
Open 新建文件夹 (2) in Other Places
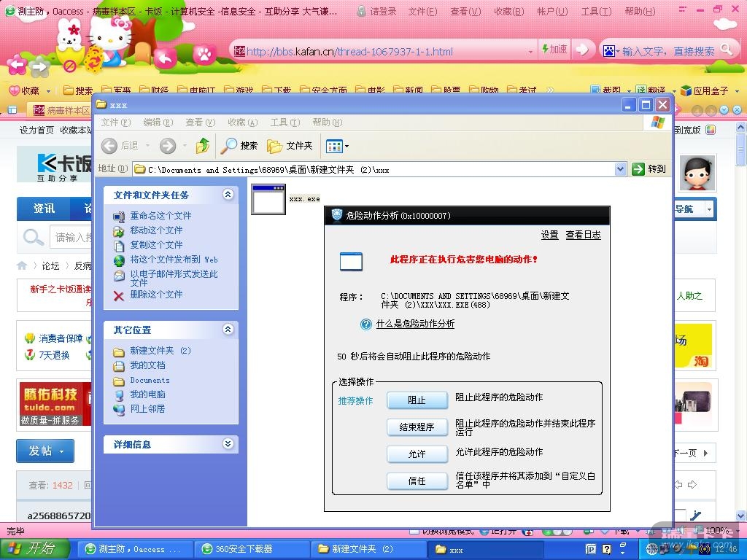(160, 351)
